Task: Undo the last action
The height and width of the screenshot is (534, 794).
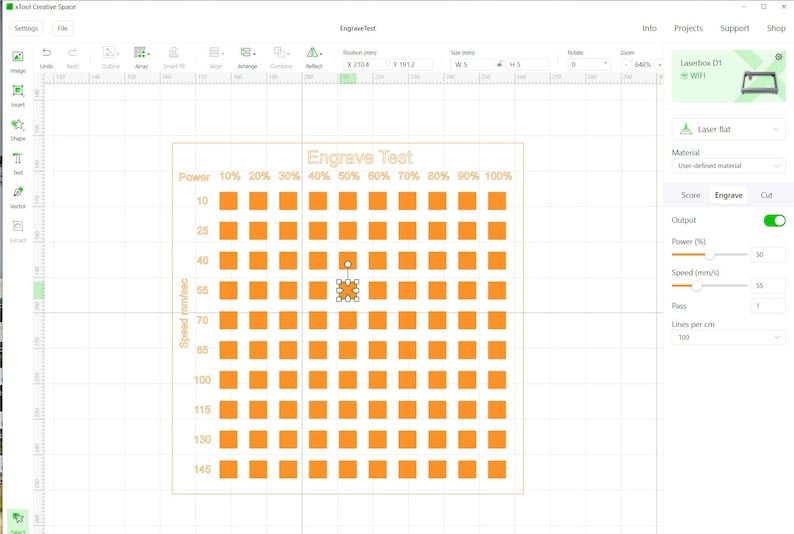Action: click(x=47, y=53)
